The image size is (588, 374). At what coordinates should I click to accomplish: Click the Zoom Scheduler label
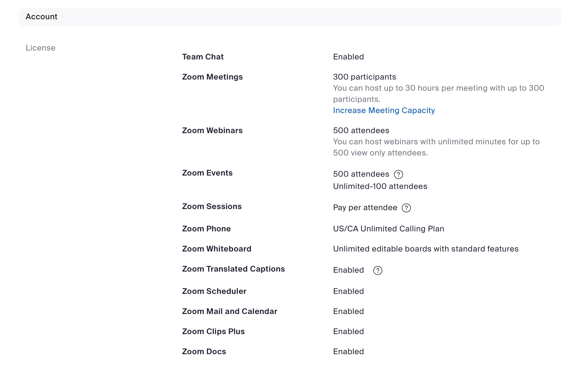pyautogui.click(x=214, y=291)
